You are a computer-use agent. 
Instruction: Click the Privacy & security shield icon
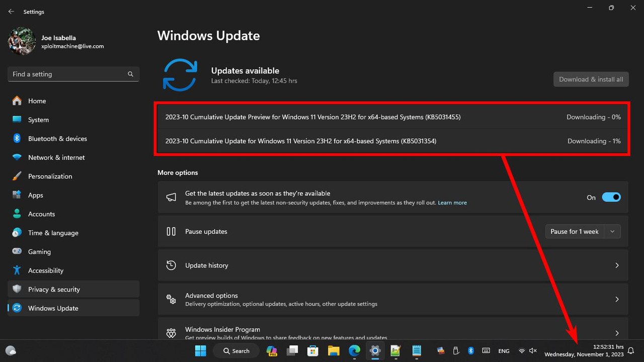[x=17, y=289]
